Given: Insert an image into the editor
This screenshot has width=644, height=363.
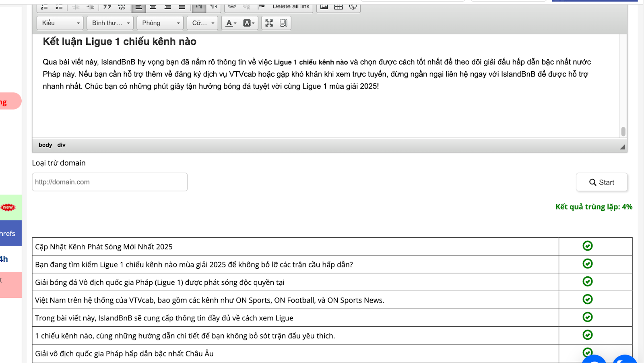Looking at the screenshot, I should (324, 7).
